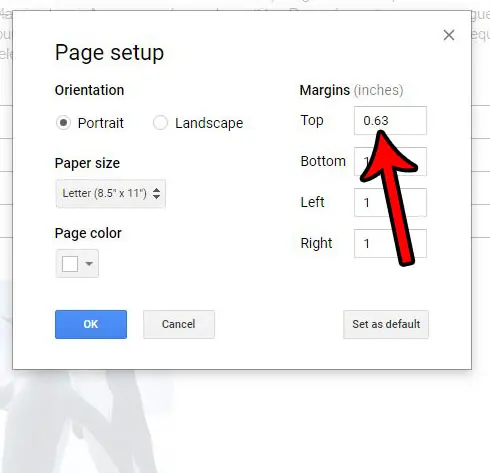Close the Page setup dialog with X
This screenshot has height=473, width=490.
click(x=449, y=35)
